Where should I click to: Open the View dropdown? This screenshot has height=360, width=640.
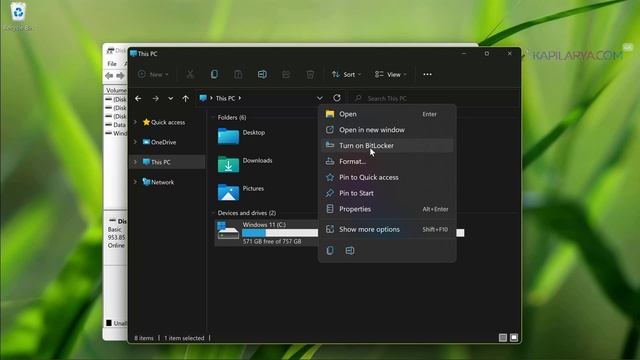[390, 74]
